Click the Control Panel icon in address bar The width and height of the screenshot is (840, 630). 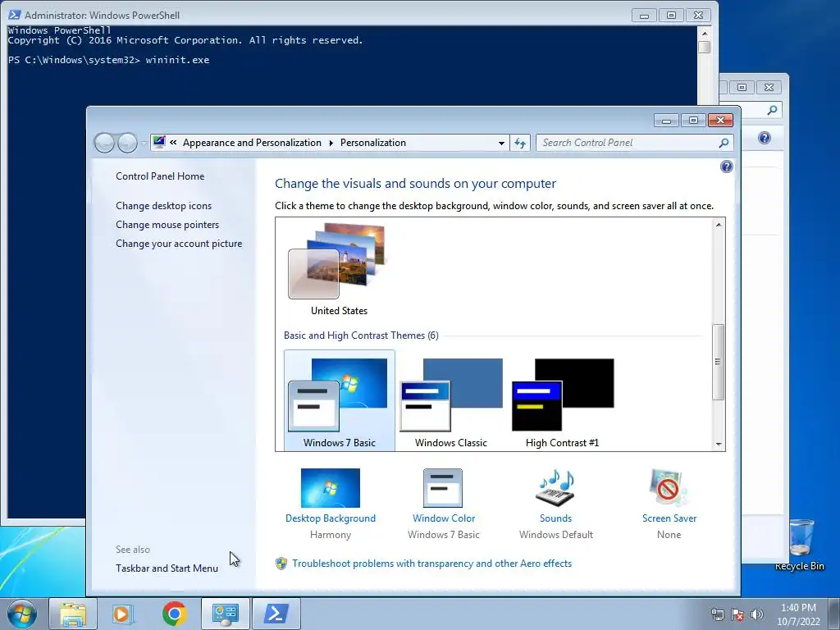click(x=159, y=142)
